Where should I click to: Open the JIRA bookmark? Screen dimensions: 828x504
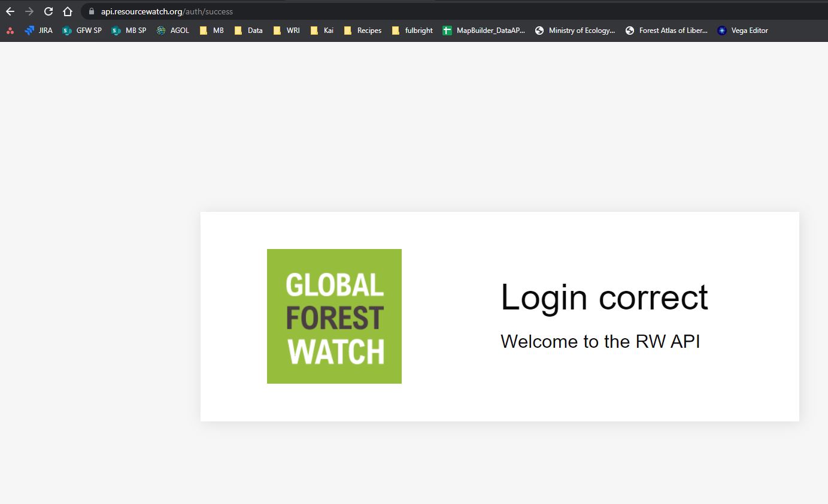(39, 31)
